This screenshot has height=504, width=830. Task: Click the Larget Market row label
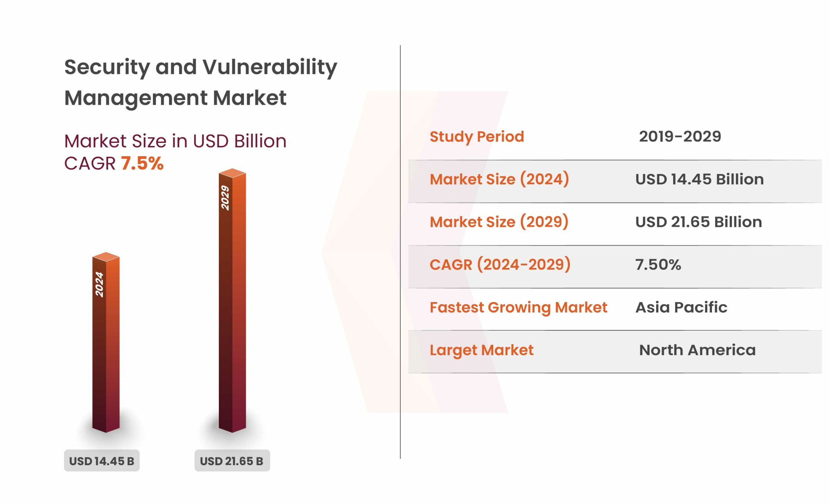pyautogui.click(x=481, y=350)
